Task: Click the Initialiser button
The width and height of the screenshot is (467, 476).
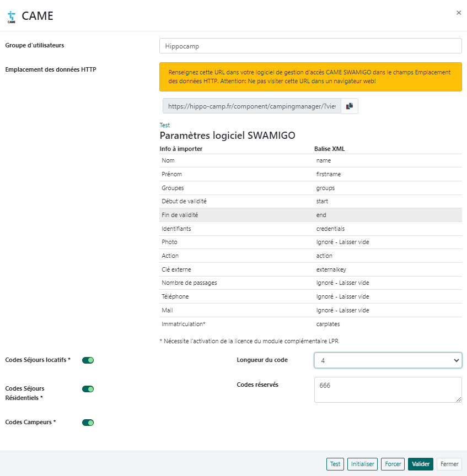Action: 362,464
